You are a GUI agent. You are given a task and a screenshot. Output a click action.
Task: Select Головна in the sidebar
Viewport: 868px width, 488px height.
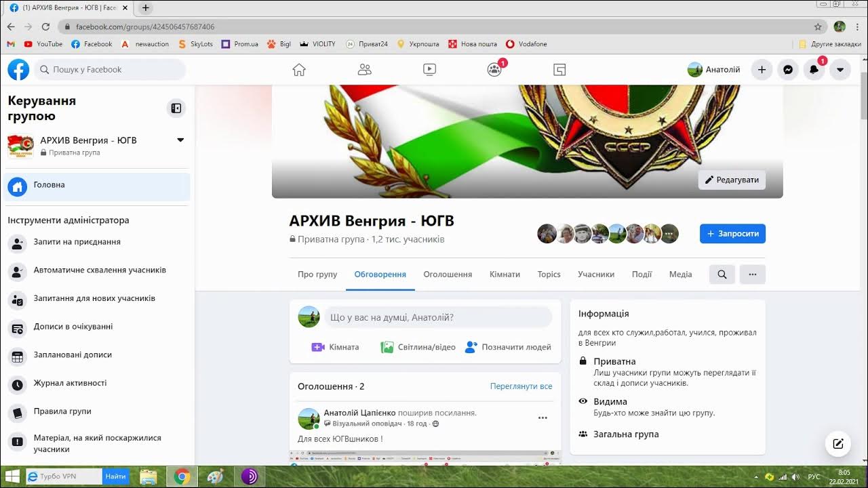coord(97,186)
